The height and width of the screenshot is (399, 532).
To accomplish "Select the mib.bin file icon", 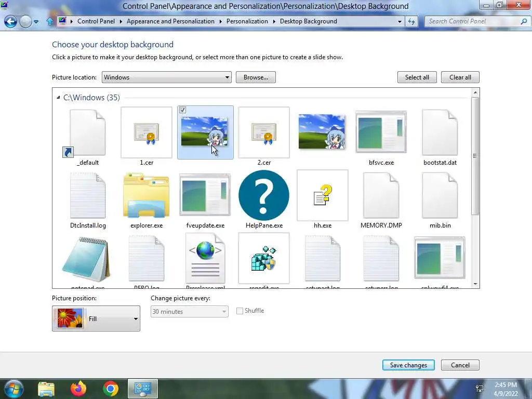I will point(440,195).
